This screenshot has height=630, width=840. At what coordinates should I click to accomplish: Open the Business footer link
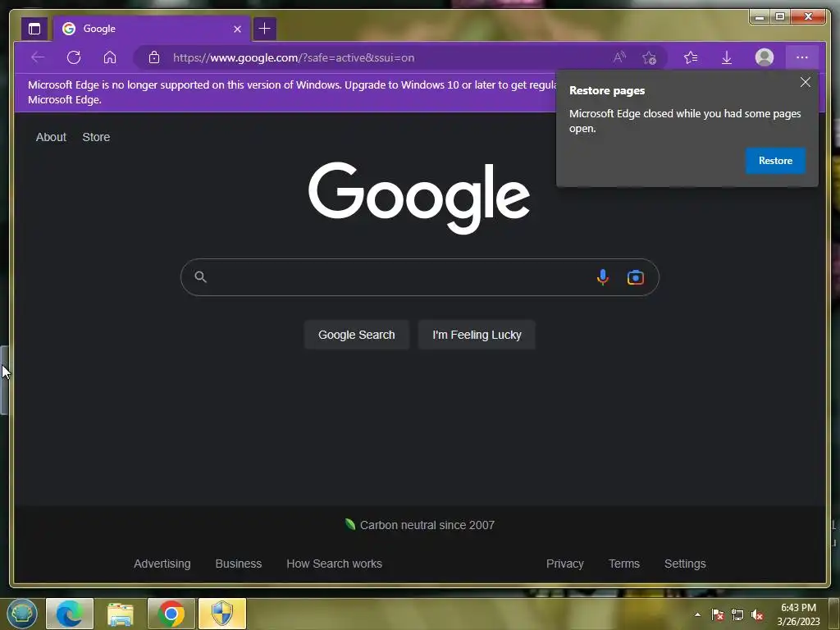239,564
